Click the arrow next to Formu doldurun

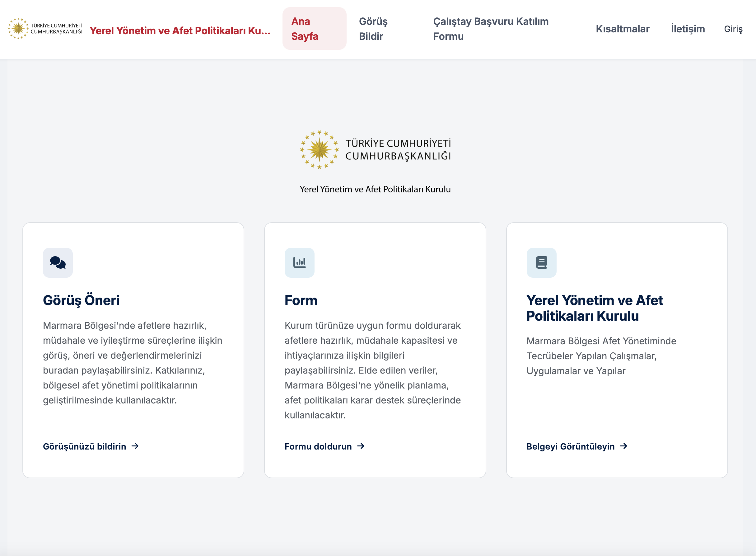[361, 446]
